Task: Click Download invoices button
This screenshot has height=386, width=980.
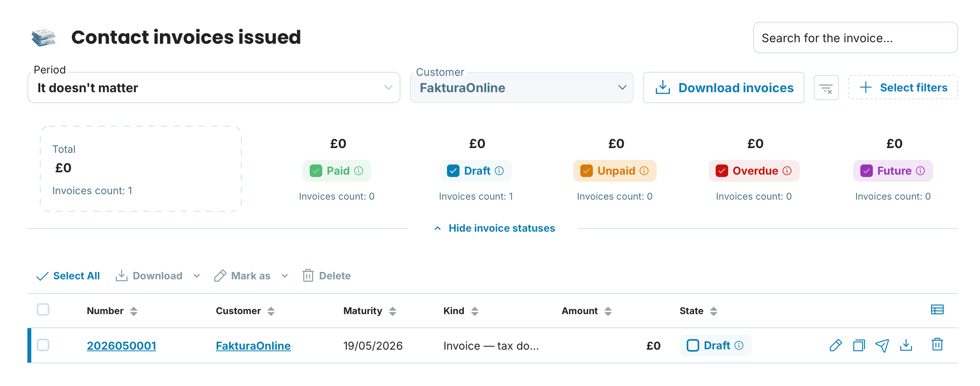Action: (x=724, y=88)
